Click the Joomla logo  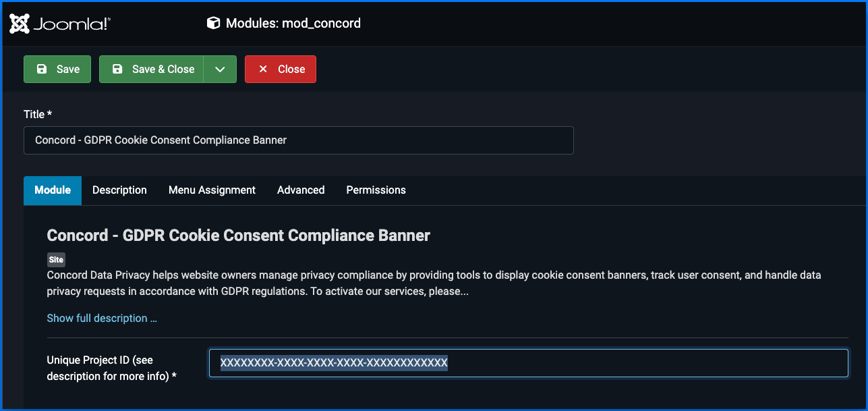point(59,24)
